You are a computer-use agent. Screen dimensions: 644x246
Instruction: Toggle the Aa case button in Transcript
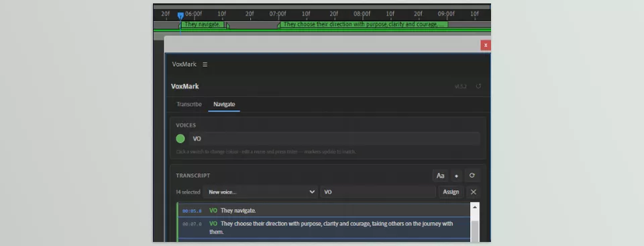pyautogui.click(x=440, y=175)
